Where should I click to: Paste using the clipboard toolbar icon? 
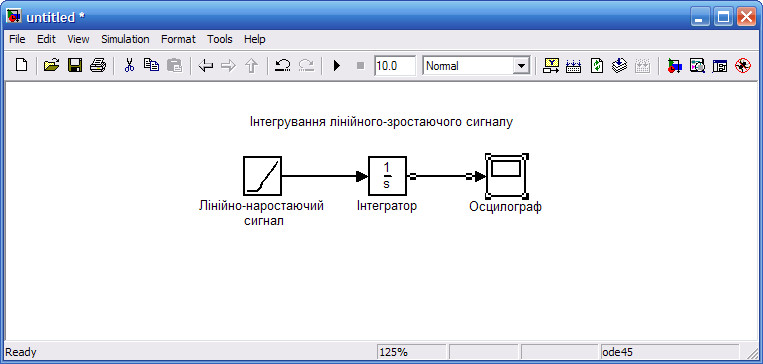coord(174,65)
